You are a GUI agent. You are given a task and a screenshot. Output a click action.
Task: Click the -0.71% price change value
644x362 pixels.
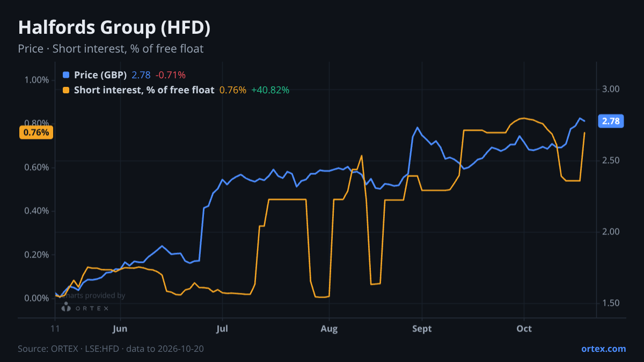[x=171, y=75]
